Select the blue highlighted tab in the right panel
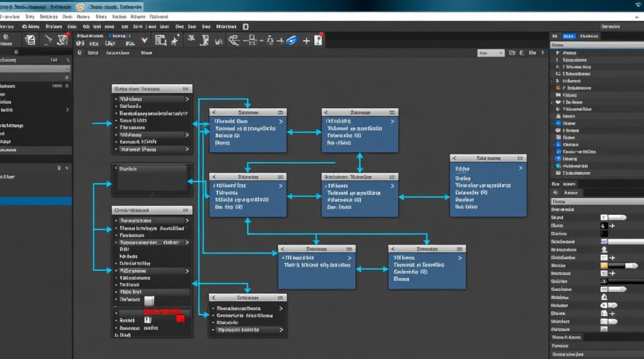The width and height of the screenshot is (644, 359). click(568, 36)
